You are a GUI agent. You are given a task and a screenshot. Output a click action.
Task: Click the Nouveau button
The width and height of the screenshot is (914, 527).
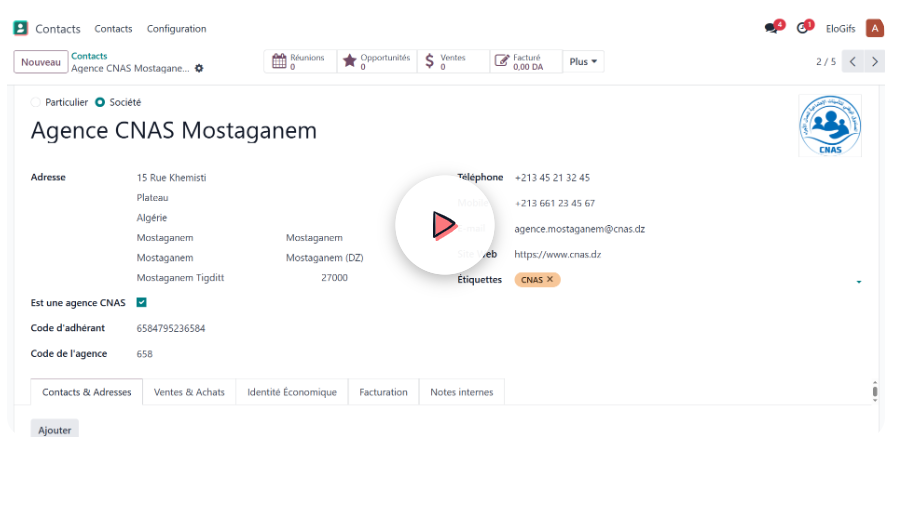[x=41, y=62]
